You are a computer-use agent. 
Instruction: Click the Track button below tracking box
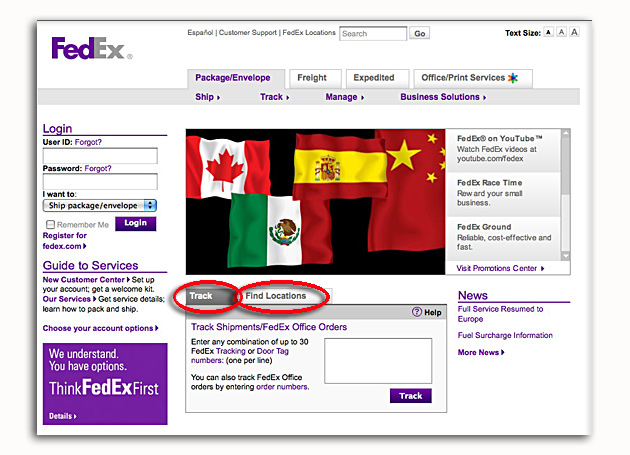click(410, 396)
